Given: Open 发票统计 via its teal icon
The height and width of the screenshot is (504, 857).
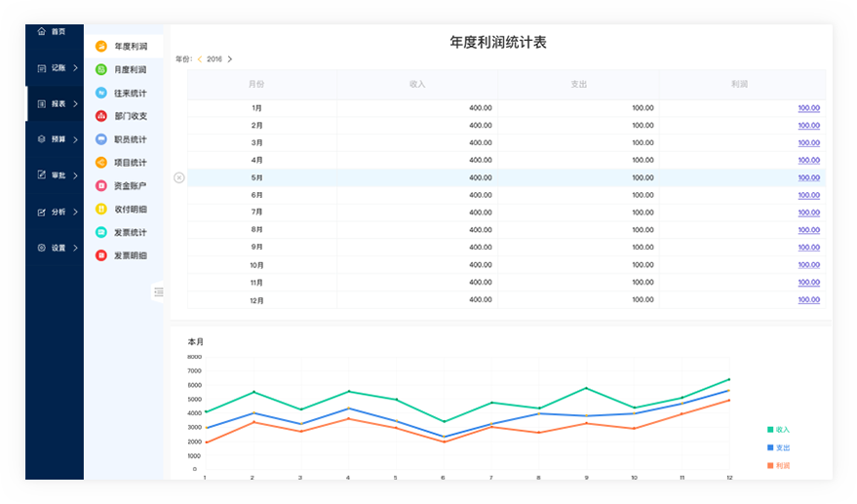Looking at the screenshot, I should (x=101, y=232).
